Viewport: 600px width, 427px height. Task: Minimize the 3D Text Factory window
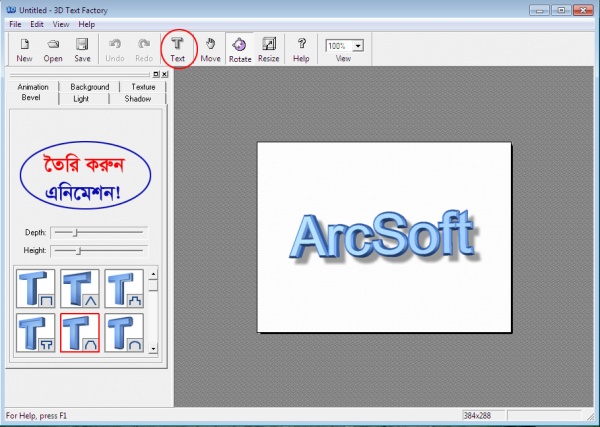(x=540, y=10)
